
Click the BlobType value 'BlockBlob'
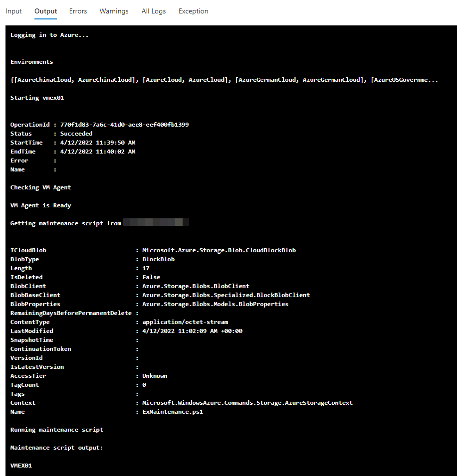coord(158,259)
